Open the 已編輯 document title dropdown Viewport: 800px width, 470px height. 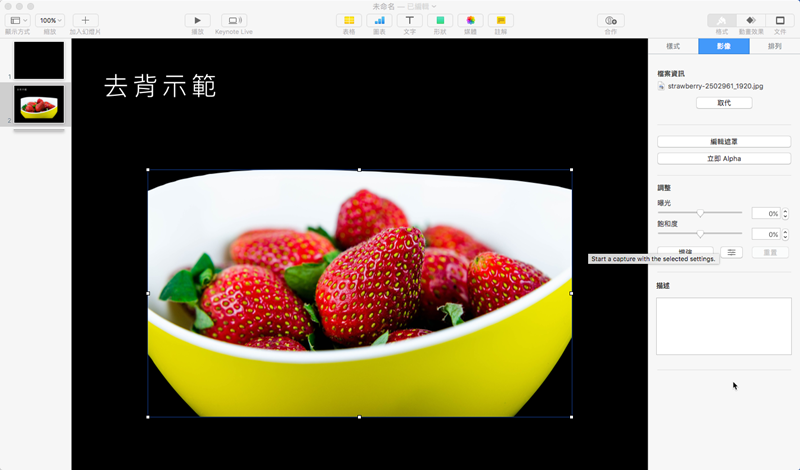pos(421,6)
